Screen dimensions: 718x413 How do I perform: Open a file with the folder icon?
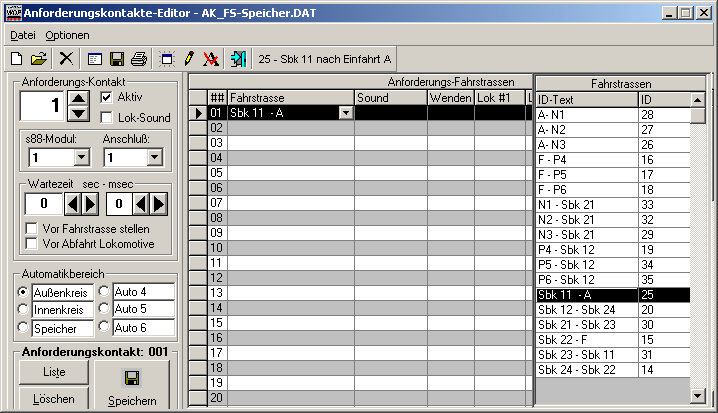[39, 59]
